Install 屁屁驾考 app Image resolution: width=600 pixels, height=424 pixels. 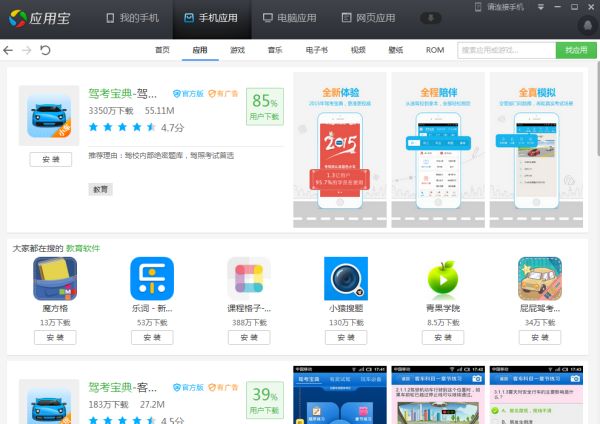coord(540,338)
